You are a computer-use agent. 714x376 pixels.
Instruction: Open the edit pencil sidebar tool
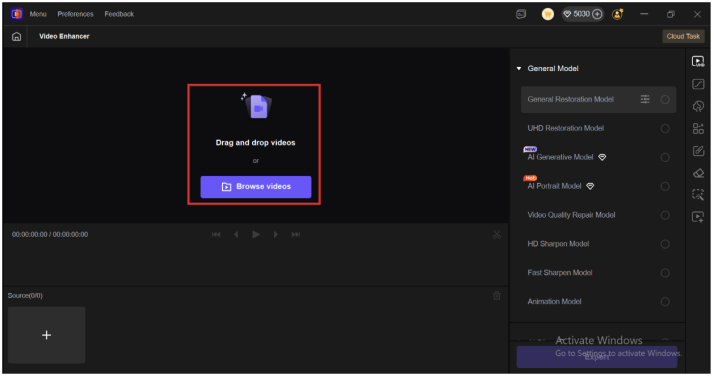(698, 151)
